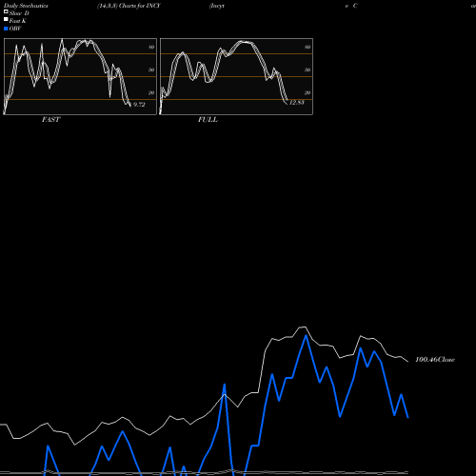The width and height of the screenshot is (476, 476).
Task: Click the end of the white Close line
Action: click(x=408, y=362)
